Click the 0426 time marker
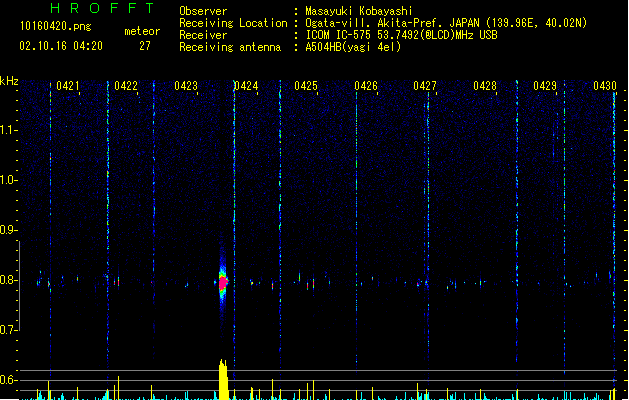 (x=366, y=86)
